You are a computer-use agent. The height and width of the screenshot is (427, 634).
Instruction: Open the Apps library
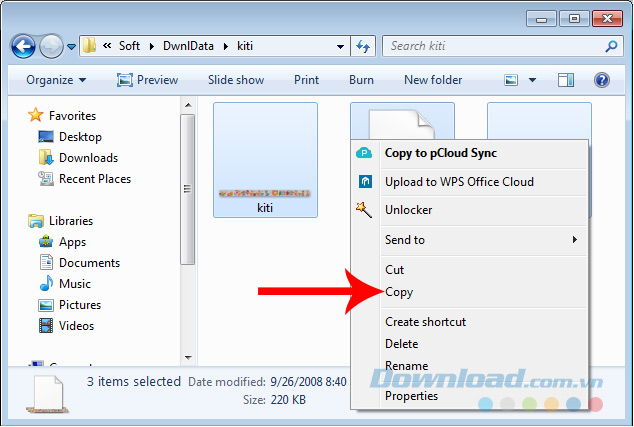point(72,242)
